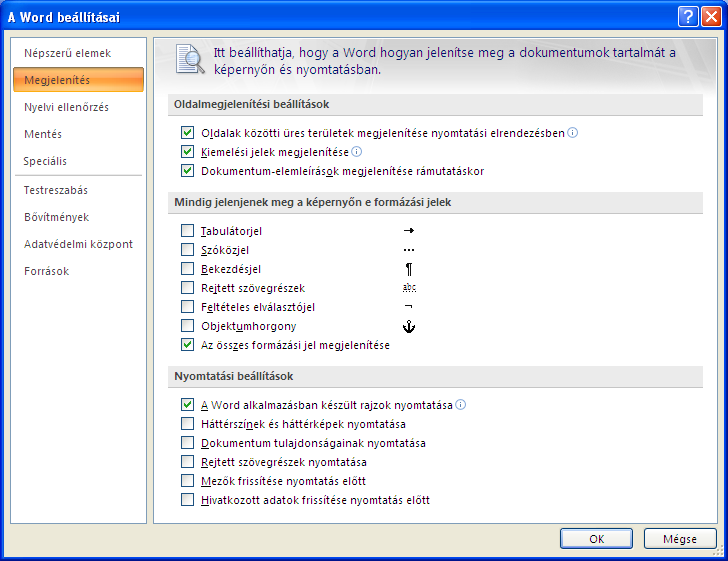Click the hyphen symbol beside Feltételes elválasztójel
The height and width of the screenshot is (561, 728).
click(408, 307)
